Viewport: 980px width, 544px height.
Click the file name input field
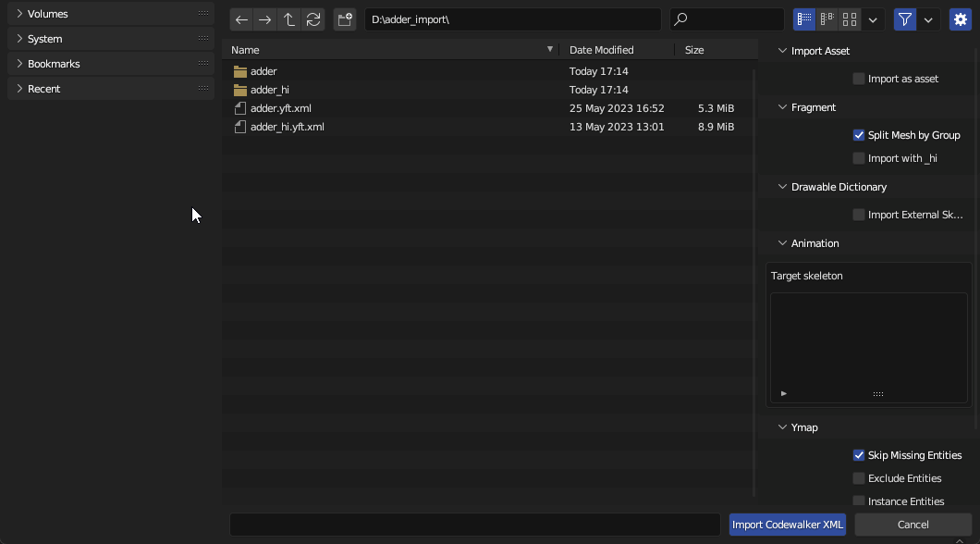(474, 525)
